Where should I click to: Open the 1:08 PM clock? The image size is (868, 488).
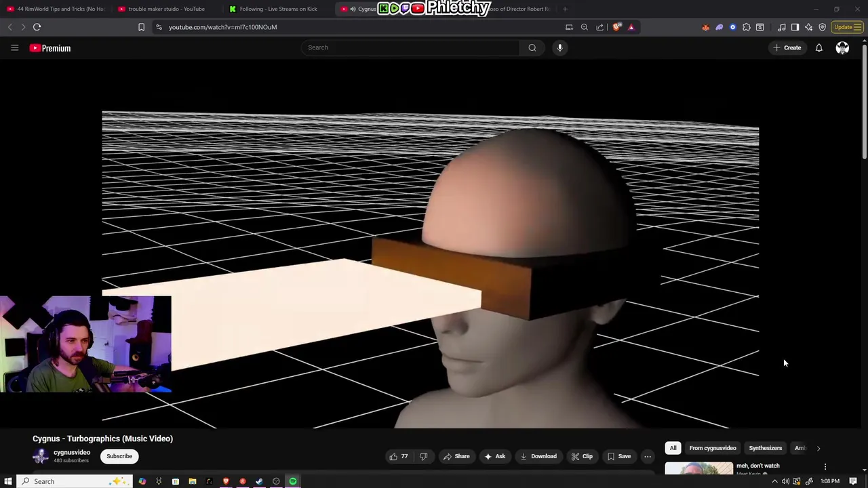pyautogui.click(x=830, y=481)
